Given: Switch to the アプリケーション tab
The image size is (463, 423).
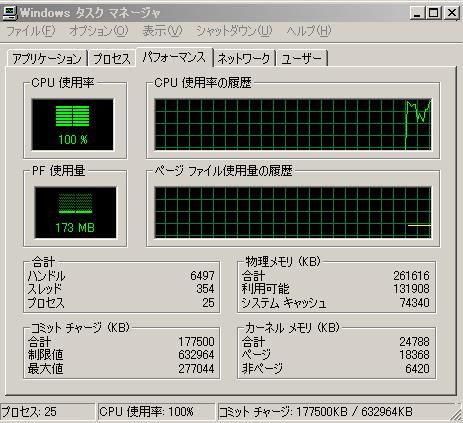Looking at the screenshot, I should 47,59.
